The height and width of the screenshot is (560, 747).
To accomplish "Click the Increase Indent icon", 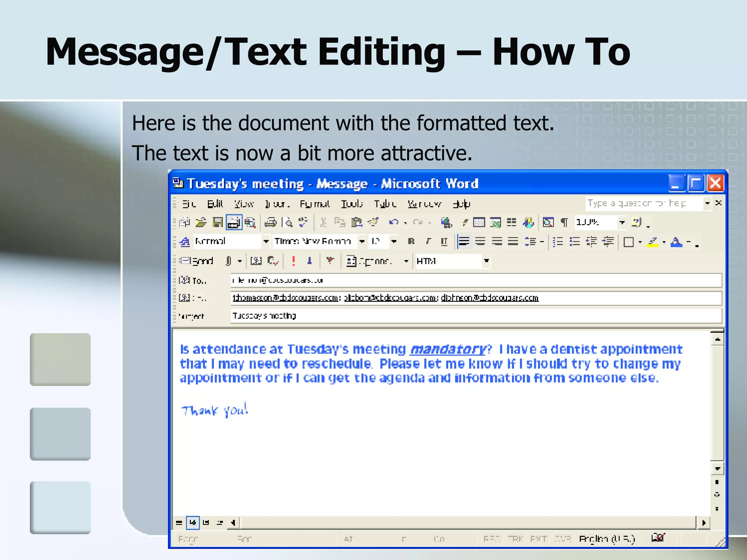I will pos(608,242).
